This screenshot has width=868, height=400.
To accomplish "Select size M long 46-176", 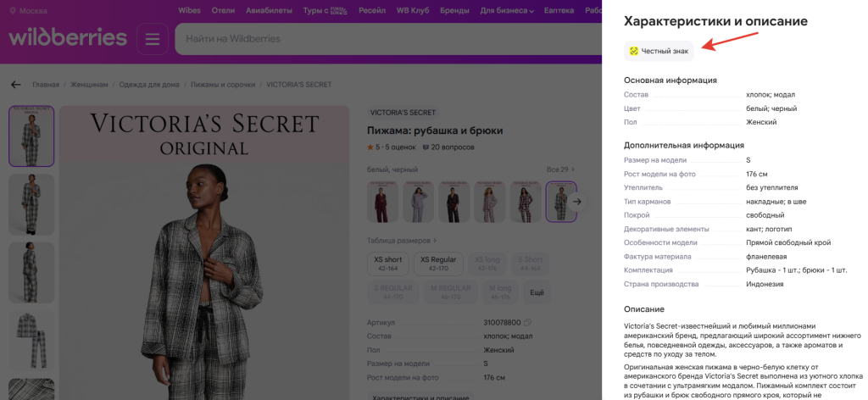I will pyautogui.click(x=500, y=292).
